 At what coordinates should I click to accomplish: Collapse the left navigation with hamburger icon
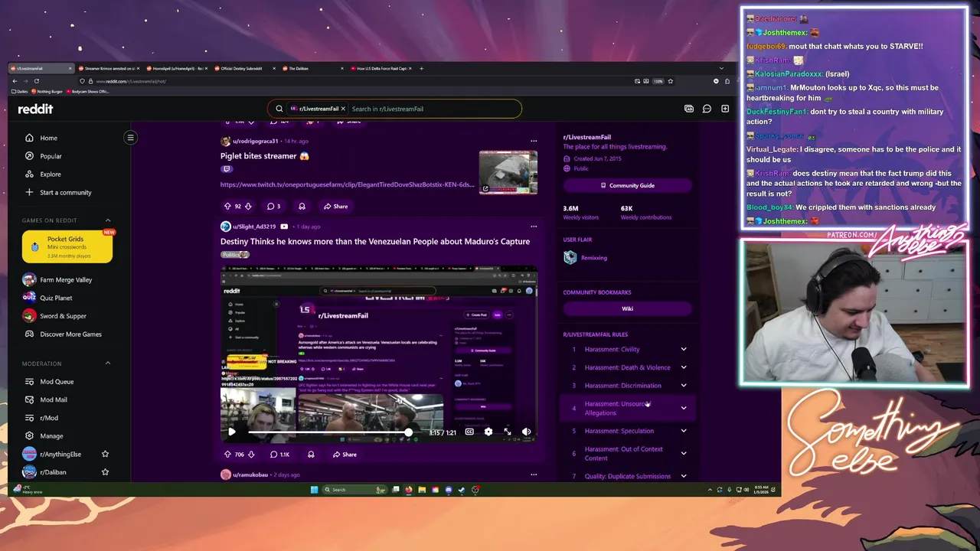click(130, 138)
